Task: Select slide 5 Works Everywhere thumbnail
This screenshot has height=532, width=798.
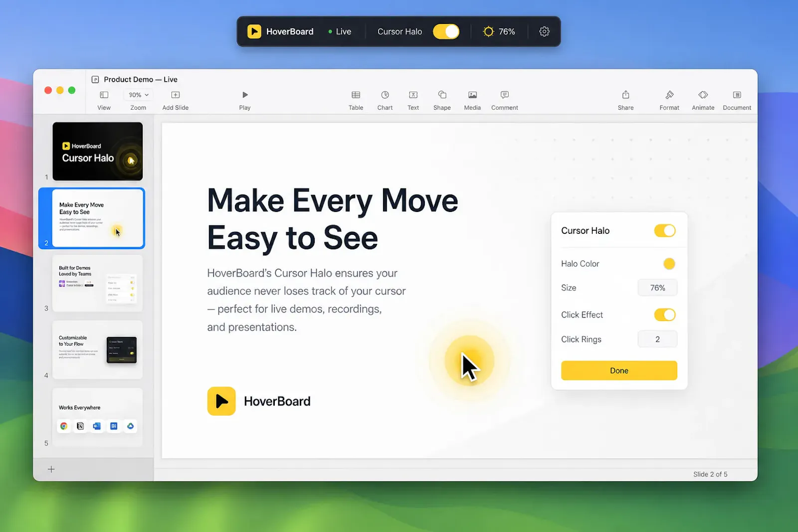Action: (98, 417)
